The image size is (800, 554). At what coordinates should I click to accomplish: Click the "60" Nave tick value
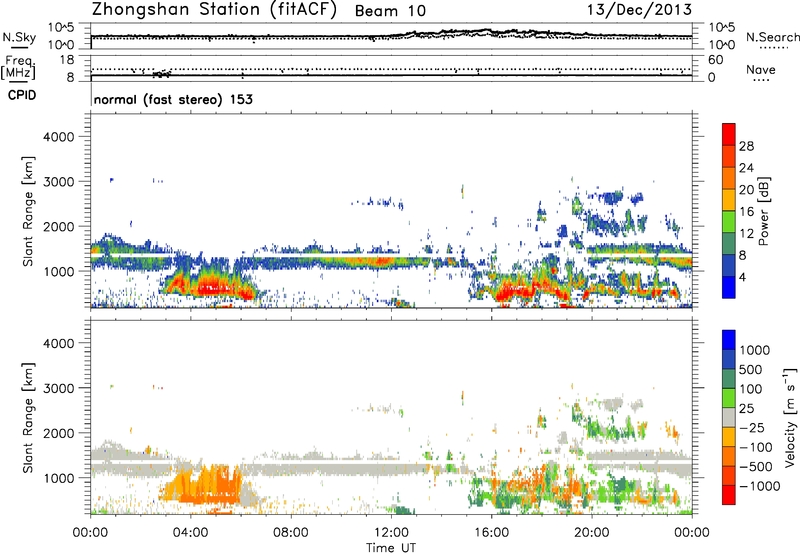click(x=715, y=60)
